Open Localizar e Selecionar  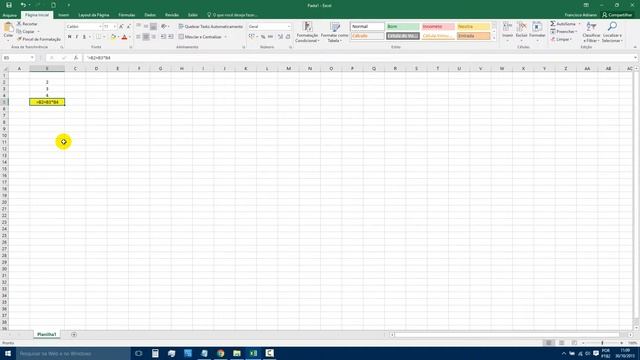click(x=612, y=32)
